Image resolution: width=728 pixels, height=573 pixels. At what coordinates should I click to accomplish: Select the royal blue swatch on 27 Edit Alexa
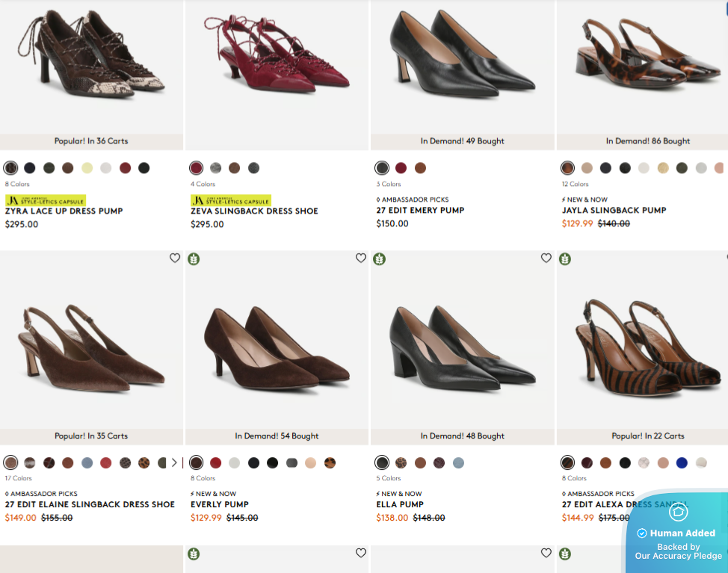pos(682,462)
